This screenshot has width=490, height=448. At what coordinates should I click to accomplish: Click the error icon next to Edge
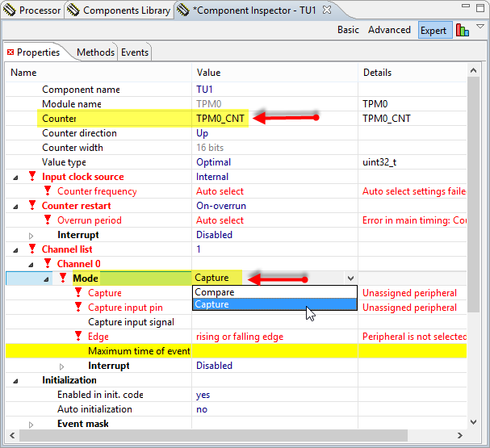click(x=78, y=337)
